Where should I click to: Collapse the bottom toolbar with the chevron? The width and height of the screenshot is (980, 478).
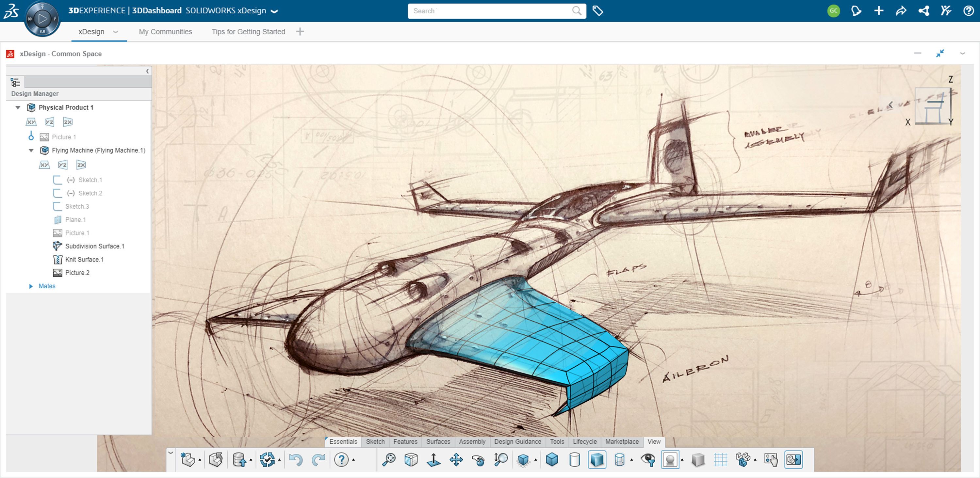171,453
